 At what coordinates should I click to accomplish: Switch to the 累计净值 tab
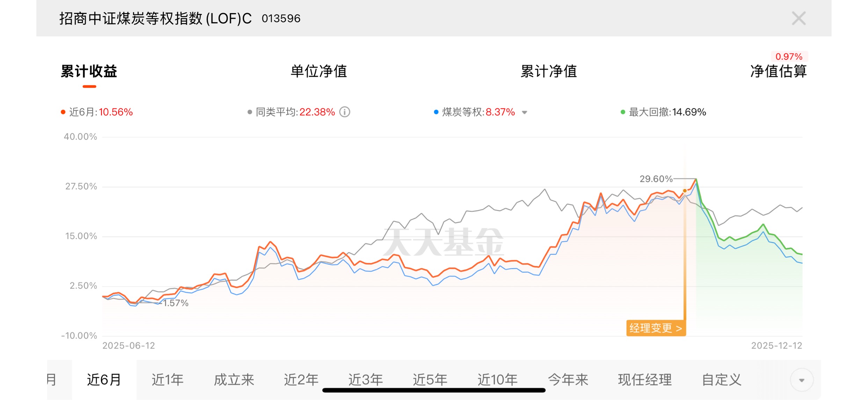[x=548, y=71]
